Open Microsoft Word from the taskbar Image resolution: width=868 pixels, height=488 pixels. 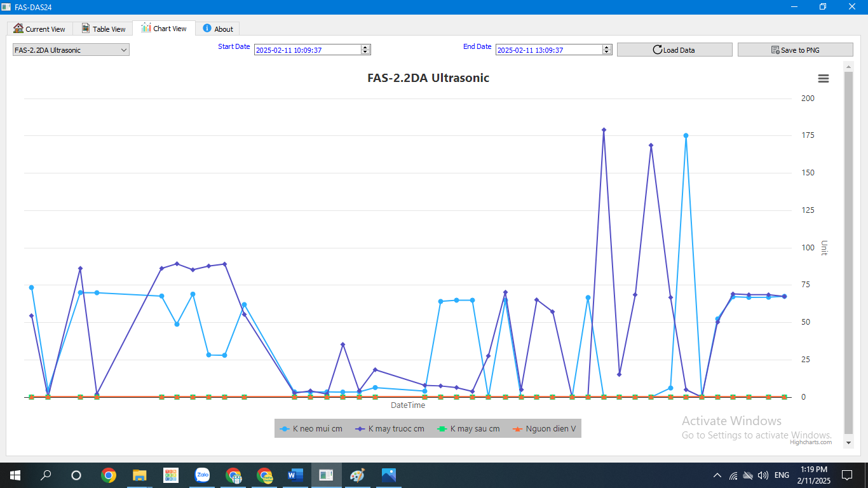tap(295, 475)
